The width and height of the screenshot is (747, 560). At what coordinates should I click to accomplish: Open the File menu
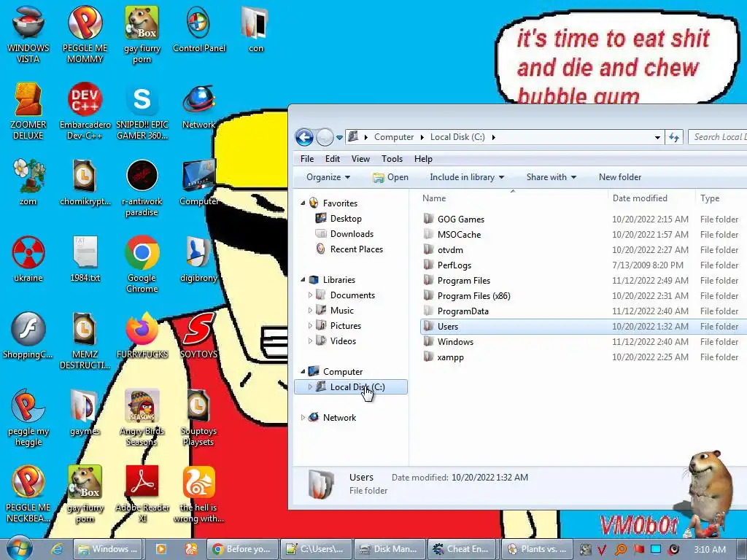point(307,159)
